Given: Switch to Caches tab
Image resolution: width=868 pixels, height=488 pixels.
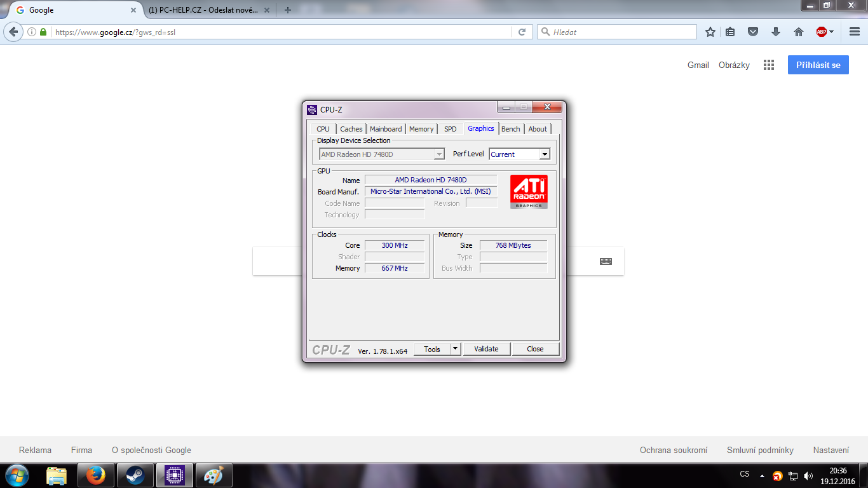Looking at the screenshot, I should point(351,129).
